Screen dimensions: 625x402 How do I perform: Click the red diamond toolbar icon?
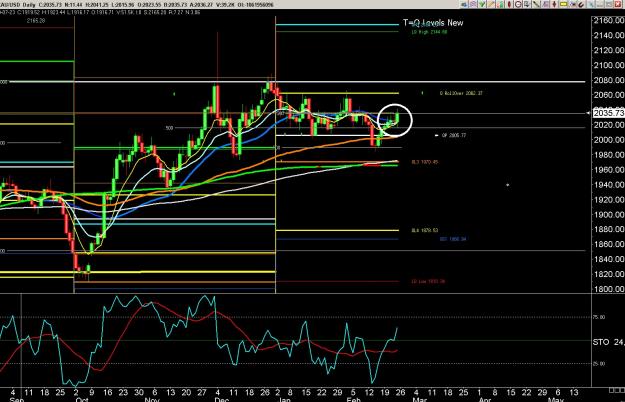(554, 4)
